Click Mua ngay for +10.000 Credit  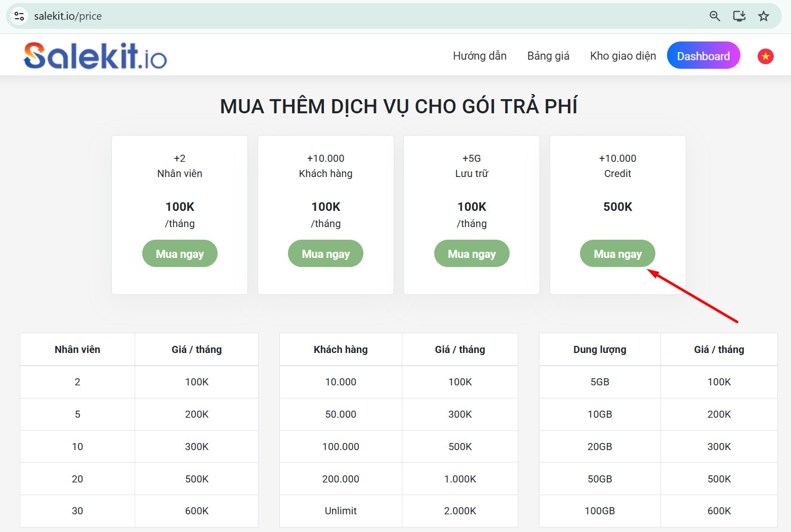click(x=617, y=254)
